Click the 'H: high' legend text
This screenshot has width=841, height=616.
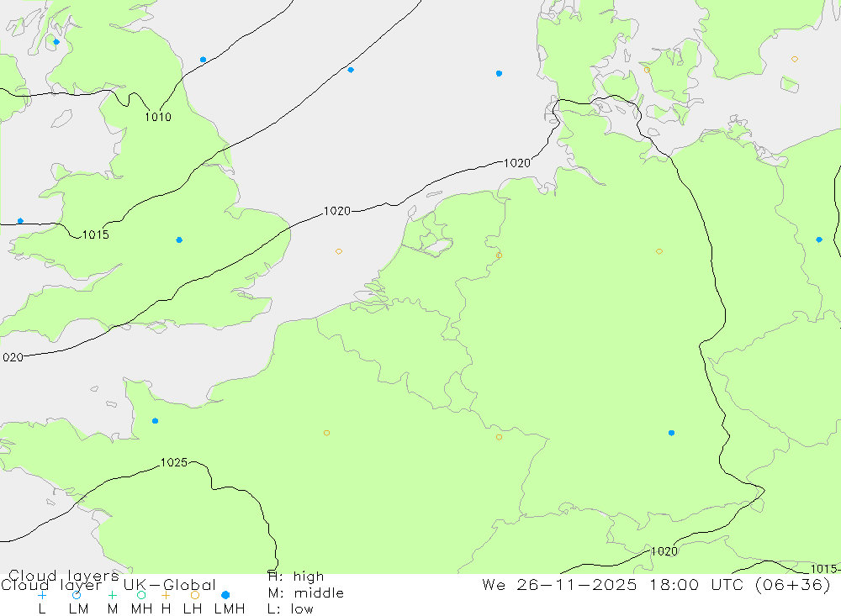point(295,577)
